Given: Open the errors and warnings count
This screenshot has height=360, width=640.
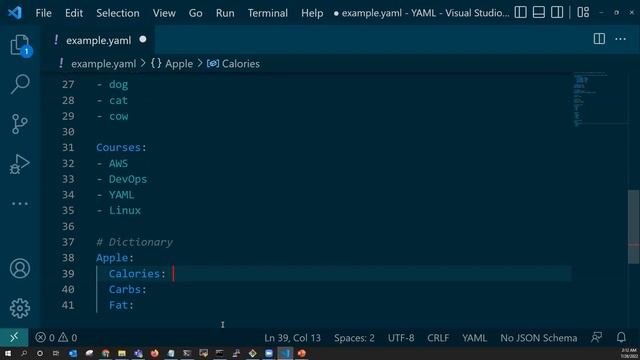Looking at the screenshot, I should 56,338.
